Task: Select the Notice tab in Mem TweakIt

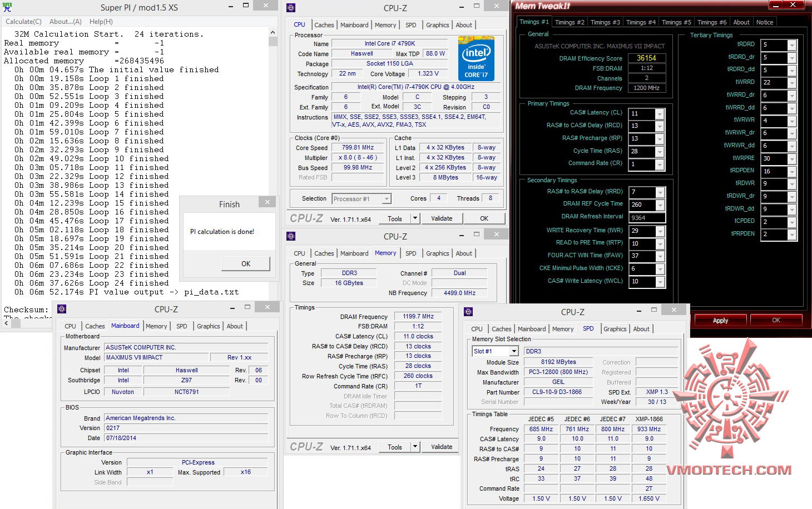Action: [x=764, y=22]
